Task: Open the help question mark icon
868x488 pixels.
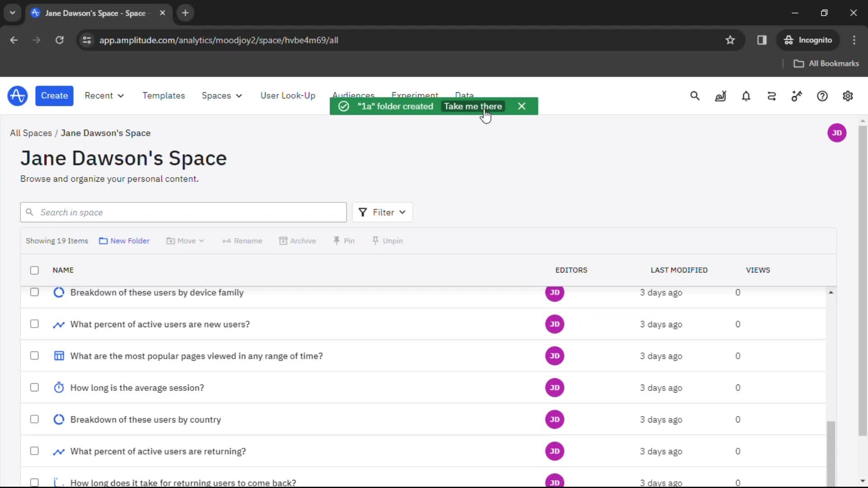Action: (x=823, y=96)
